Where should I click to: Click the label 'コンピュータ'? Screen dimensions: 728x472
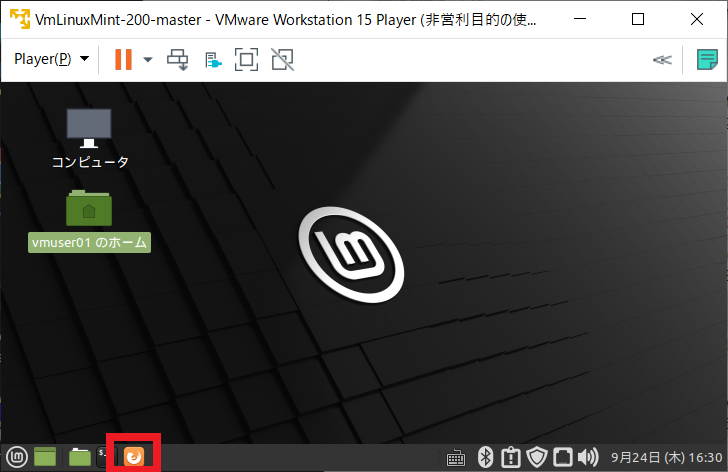(90, 162)
